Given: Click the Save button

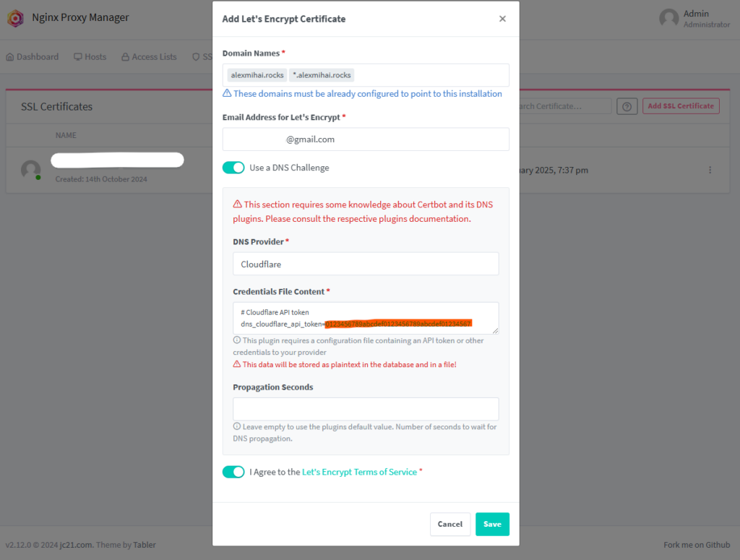Looking at the screenshot, I should (x=492, y=524).
